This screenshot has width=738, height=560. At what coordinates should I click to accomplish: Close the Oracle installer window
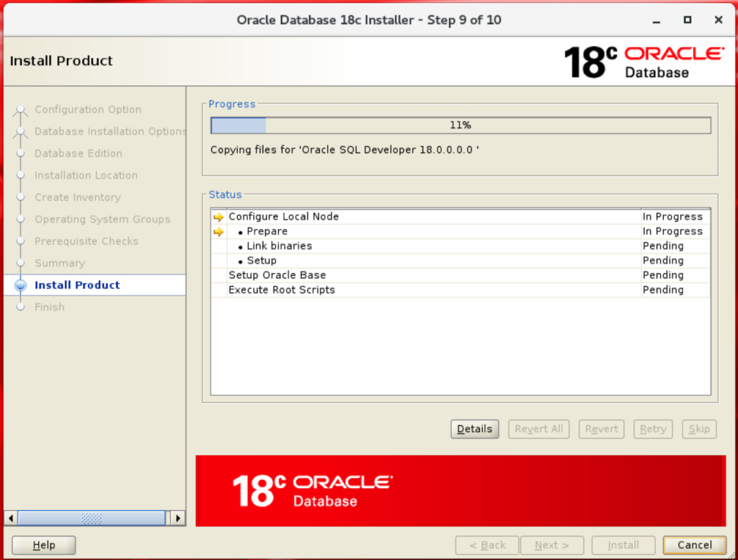[719, 19]
